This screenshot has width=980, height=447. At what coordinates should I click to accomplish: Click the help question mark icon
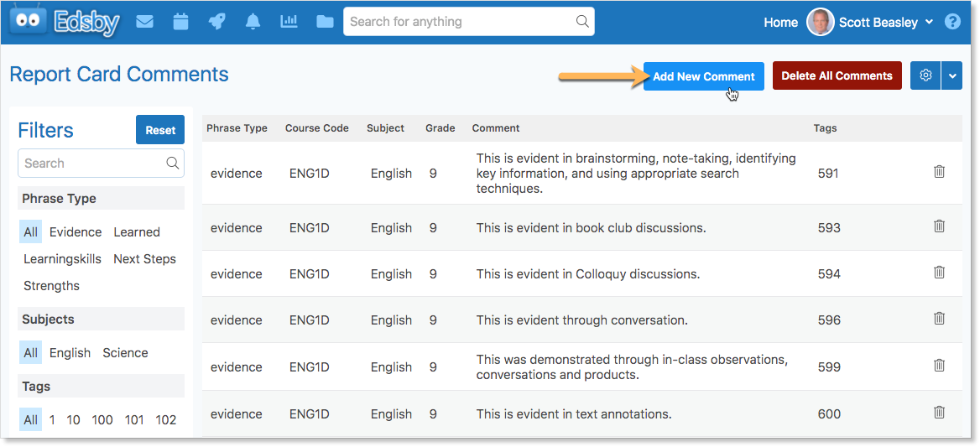click(951, 22)
